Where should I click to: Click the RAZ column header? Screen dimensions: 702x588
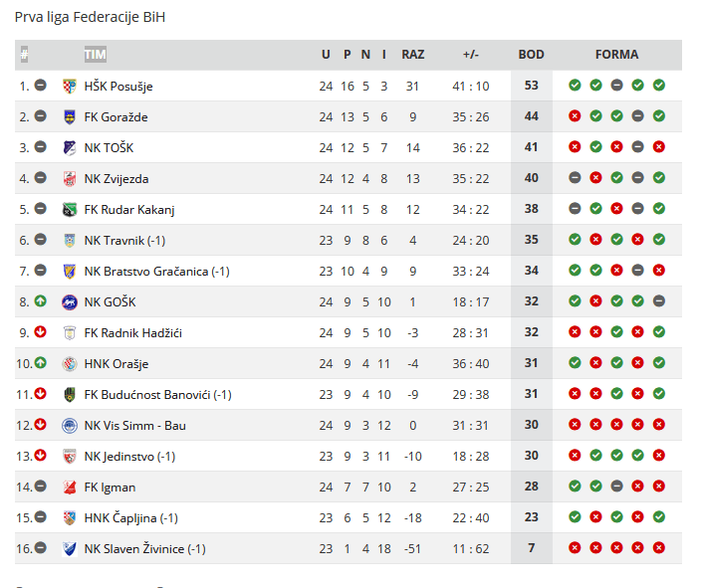(413, 54)
